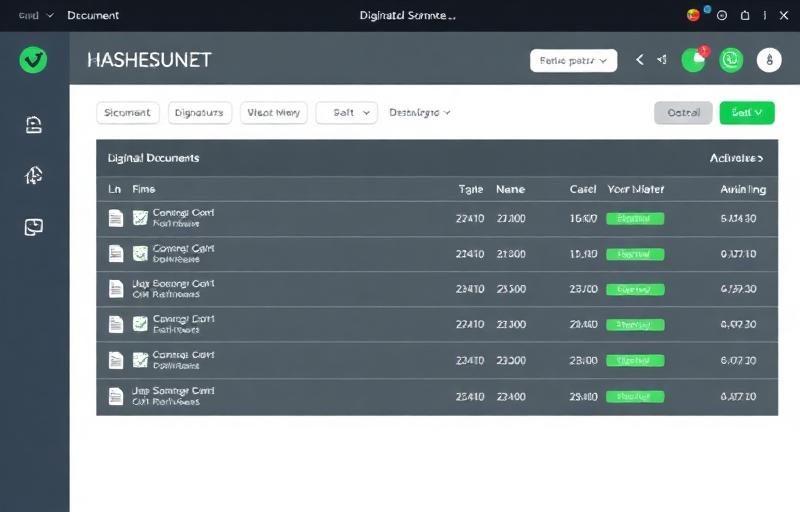The height and width of the screenshot is (512, 800).
Task: Click the green status badge in the 21800 row
Action: 635,254
